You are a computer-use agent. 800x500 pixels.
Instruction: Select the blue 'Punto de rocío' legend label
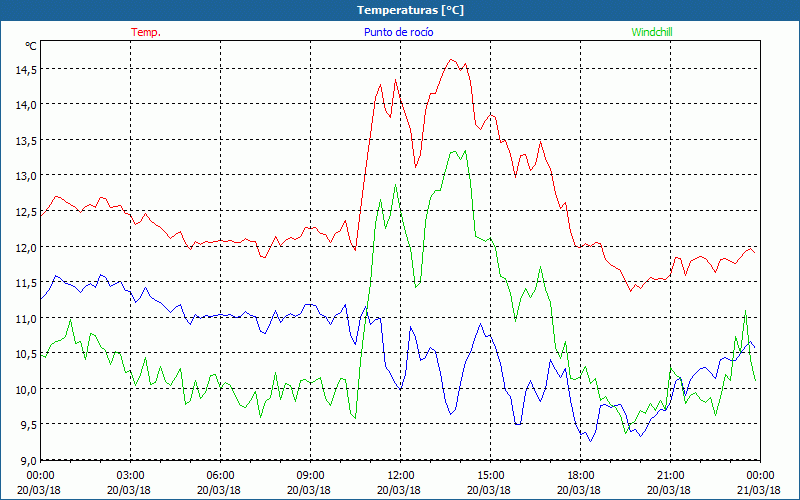pyautogui.click(x=398, y=32)
